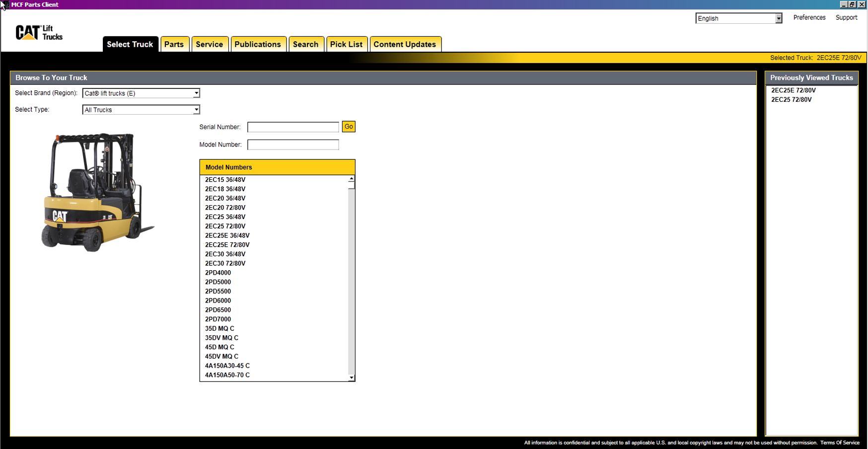Open the Service tab
This screenshot has width=868, height=449.
pyautogui.click(x=209, y=44)
